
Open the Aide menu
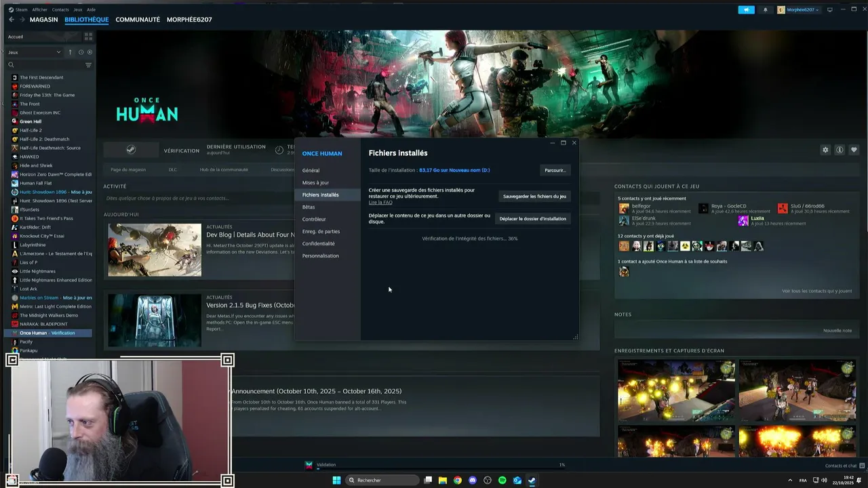[91, 9]
